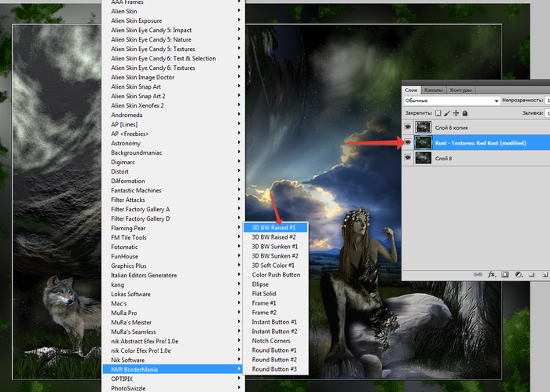Open the Fantastic Machines submenu

173,190
